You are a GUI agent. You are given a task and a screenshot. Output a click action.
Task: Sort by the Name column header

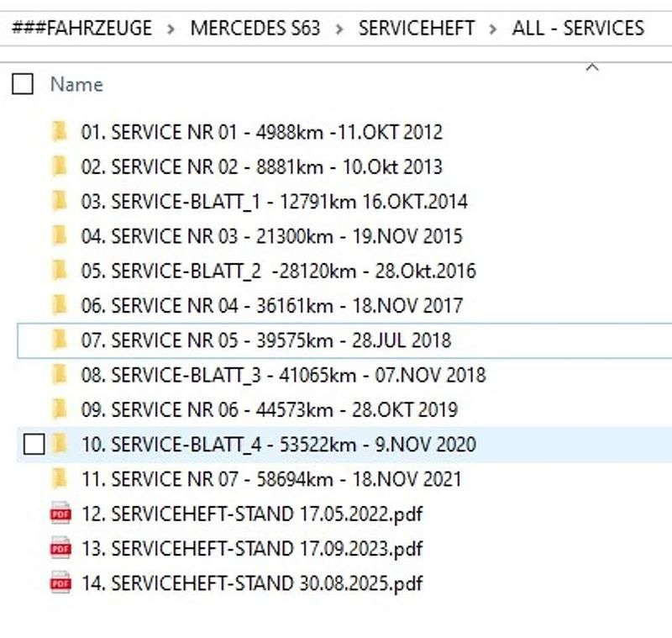click(76, 84)
